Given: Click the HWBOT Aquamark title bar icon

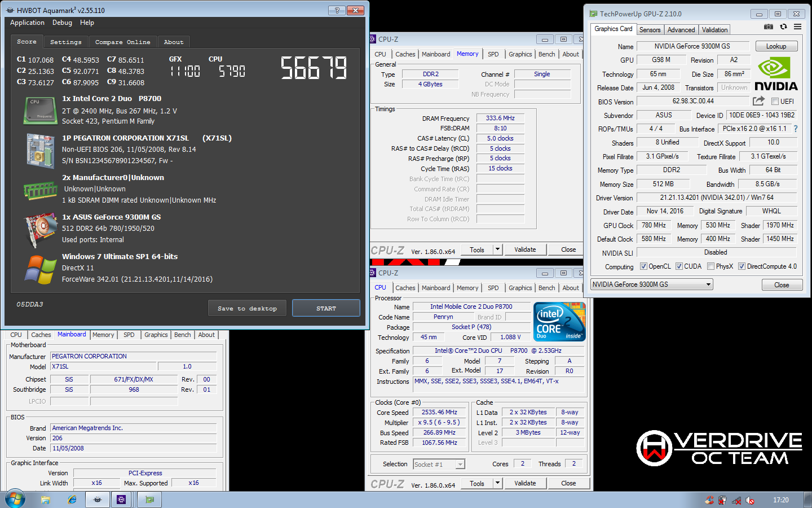Looking at the screenshot, I should pyautogui.click(x=10, y=10).
